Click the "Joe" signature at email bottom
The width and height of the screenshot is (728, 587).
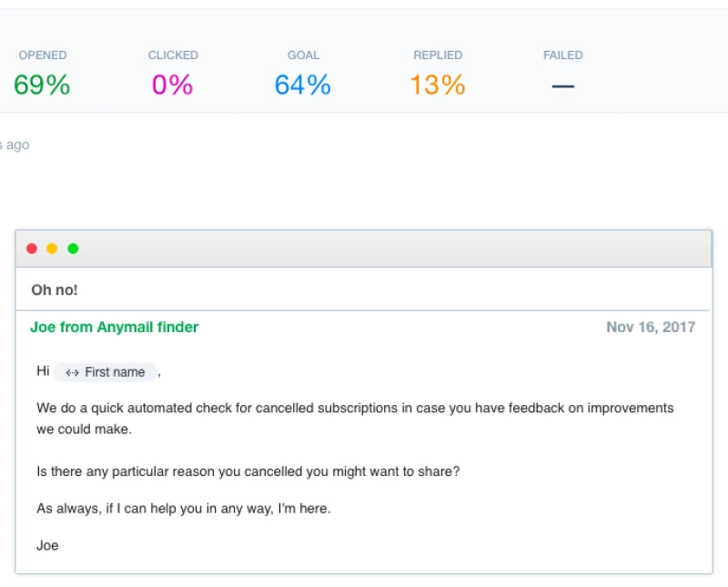(x=47, y=545)
